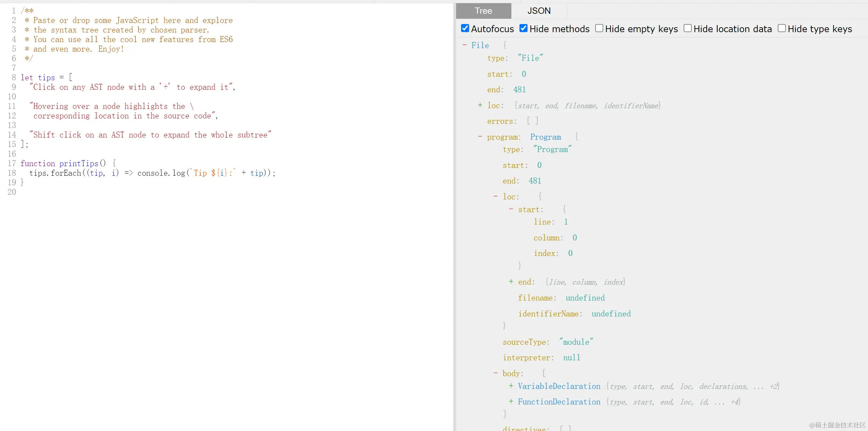Expand the File loc node
Viewport: 868px width, 431px height.
pos(480,105)
